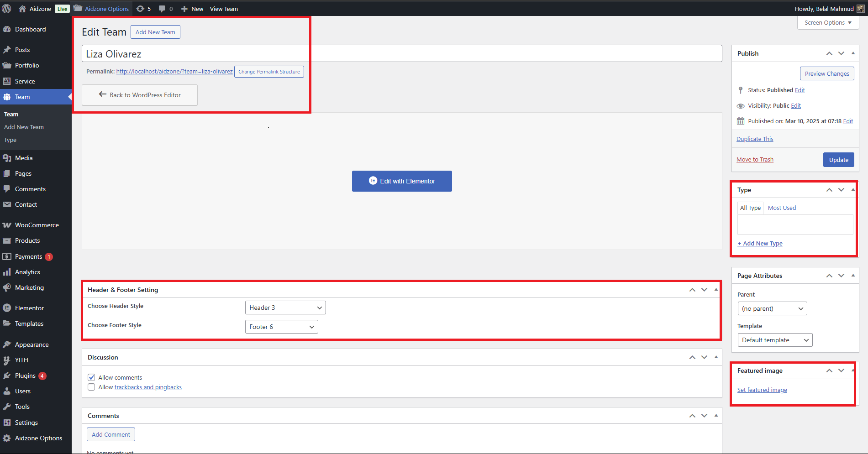Click the Edit with Elementor button

tap(402, 181)
